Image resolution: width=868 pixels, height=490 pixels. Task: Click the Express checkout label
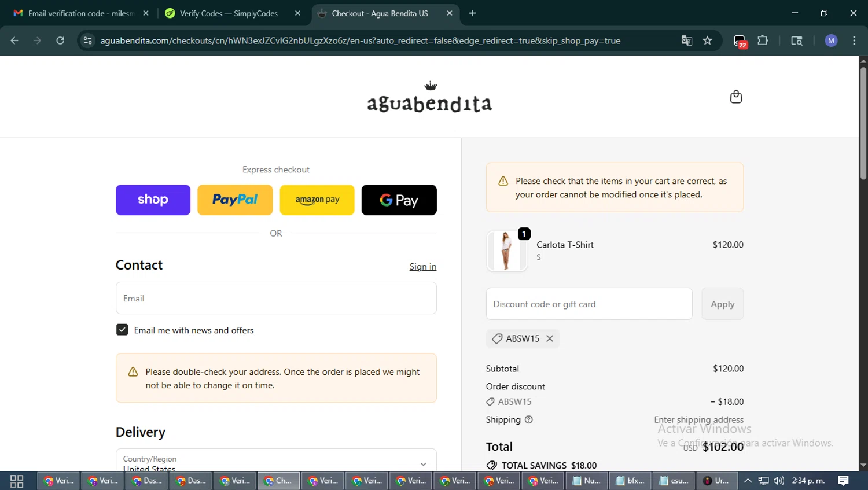(x=276, y=170)
